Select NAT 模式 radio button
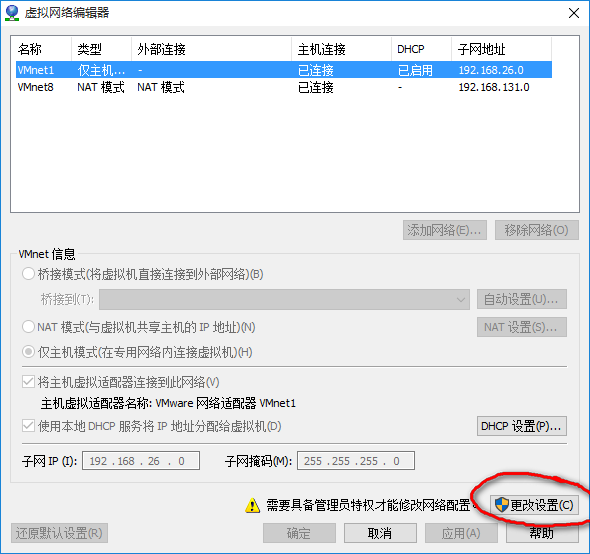590x554 pixels. click(28, 327)
